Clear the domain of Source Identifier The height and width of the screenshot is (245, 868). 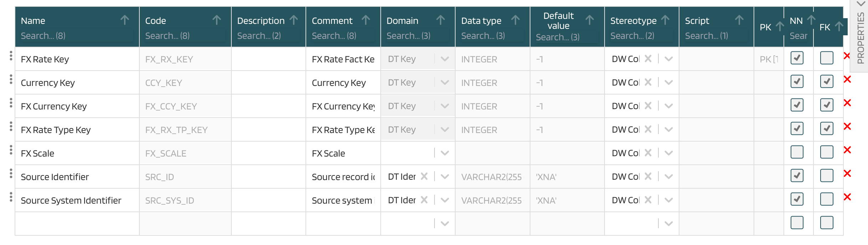pyautogui.click(x=424, y=176)
